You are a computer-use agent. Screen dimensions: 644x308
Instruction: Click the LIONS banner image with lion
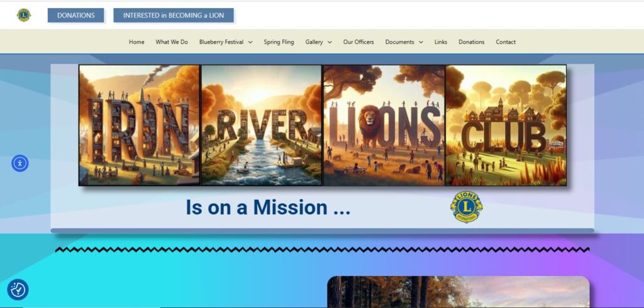pos(384,125)
